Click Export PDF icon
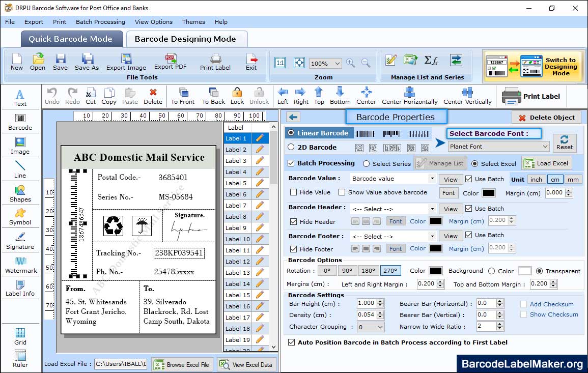The image size is (588, 373). tap(171, 62)
